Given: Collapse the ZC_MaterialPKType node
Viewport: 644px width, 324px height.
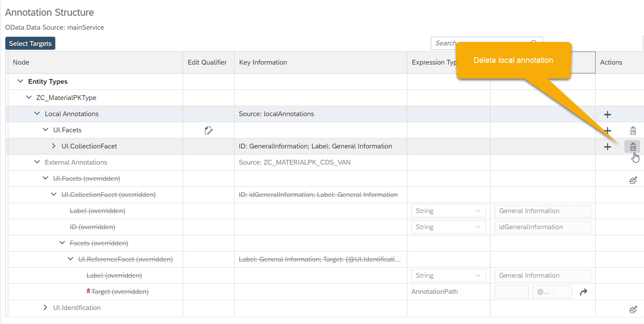Looking at the screenshot, I should pos(29,97).
